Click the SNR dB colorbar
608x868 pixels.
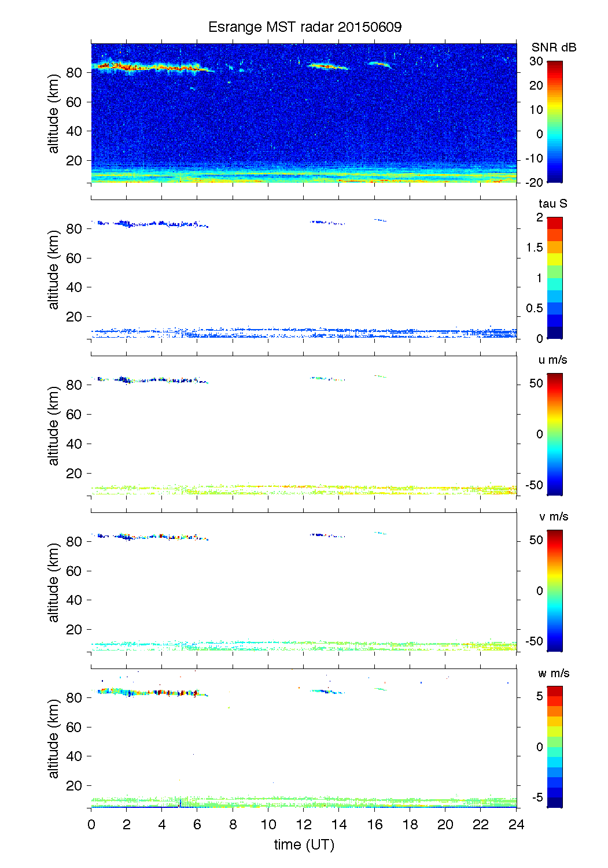pos(554,122)
